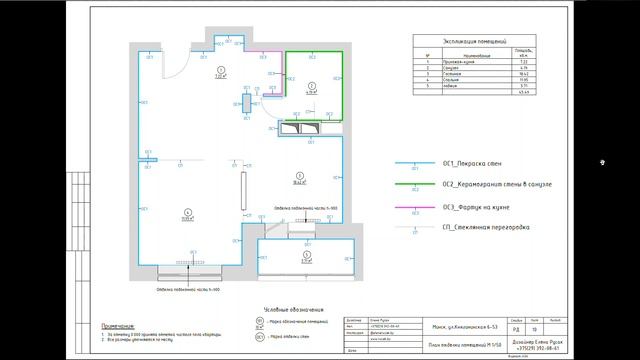Viewport: 640px width, 360px height.
Task: Click the "Условные обозначения" heading
Action: 293,310
